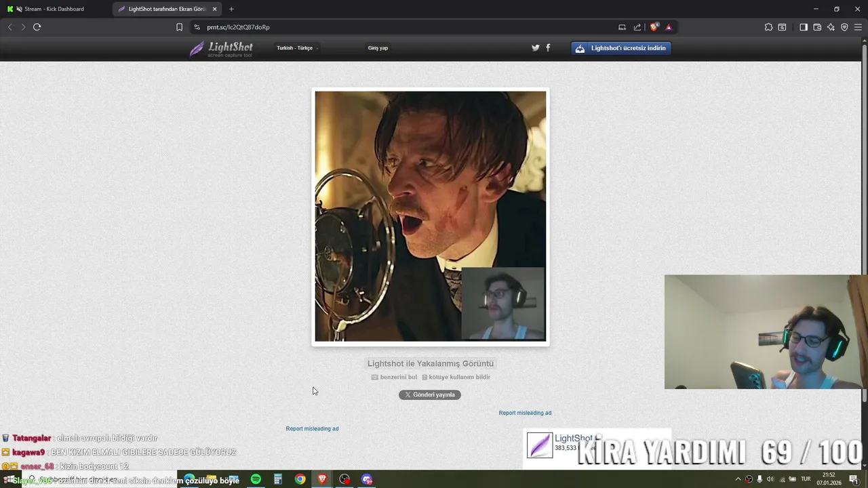The width and height of the screenshot is (868, 488).
Task: Click the kötüye kullanım bildir link
Action: (x=456, y=377)
